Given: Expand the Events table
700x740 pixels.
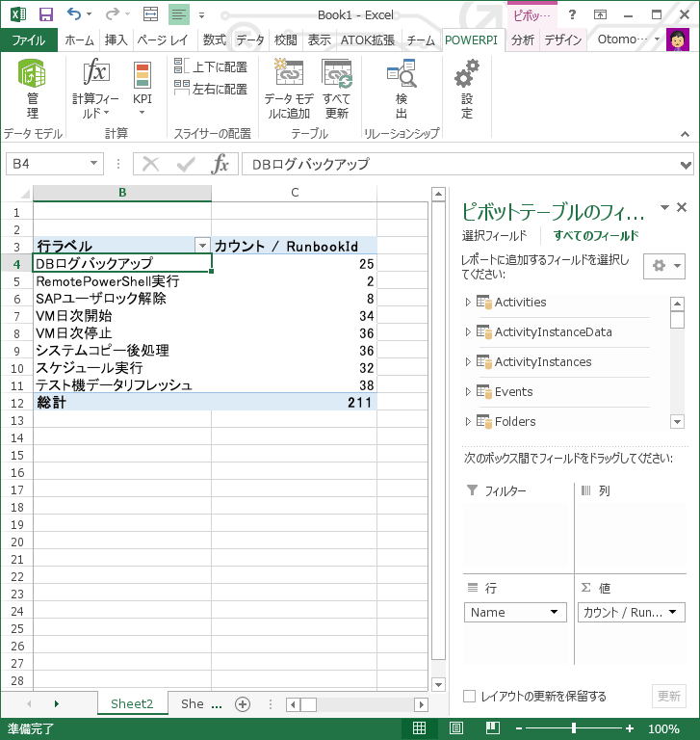Looking at the screenshot, I should click(468, 392).
